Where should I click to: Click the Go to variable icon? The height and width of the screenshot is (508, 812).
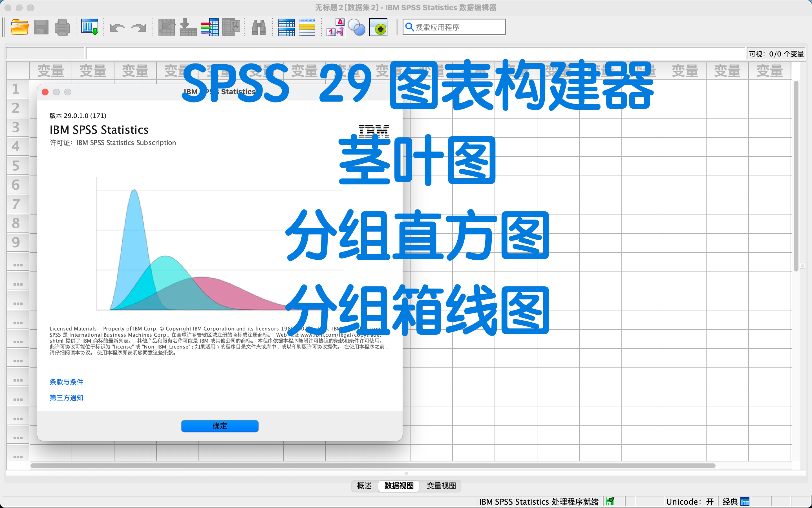(188, 27)
